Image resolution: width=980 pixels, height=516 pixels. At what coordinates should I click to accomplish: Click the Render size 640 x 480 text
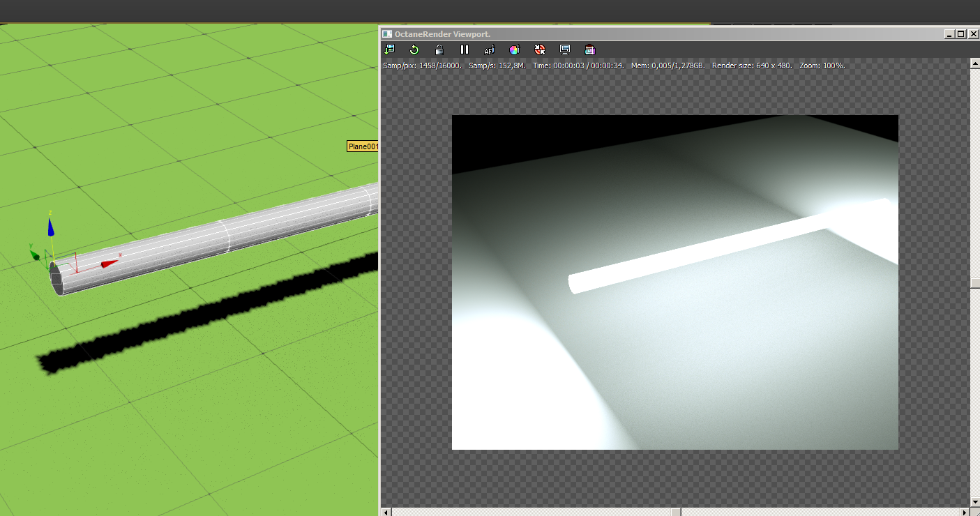pyautogui.click(x=753, y=66)
